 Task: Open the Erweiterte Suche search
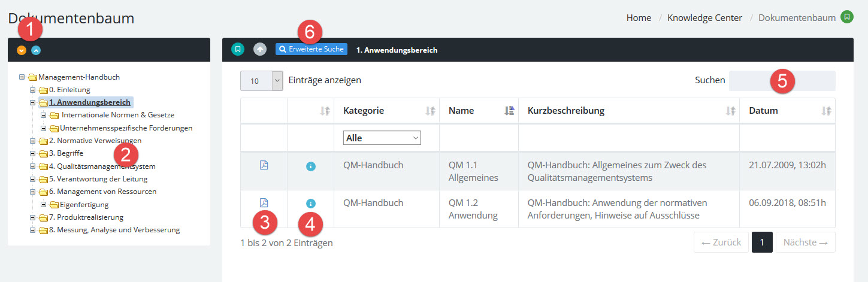click(311, 49)
